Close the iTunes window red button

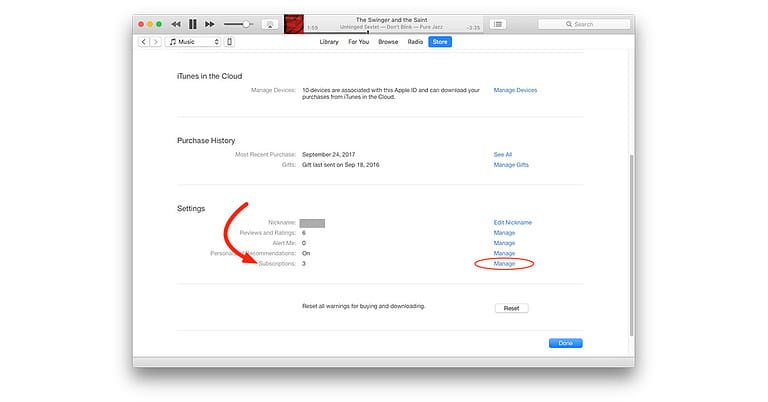coord(141,24)
